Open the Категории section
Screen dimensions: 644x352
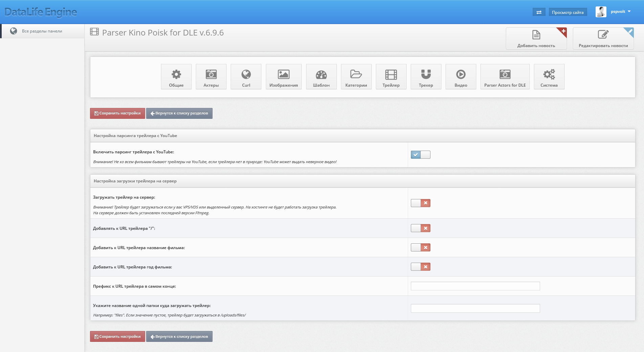tap(356, 77)
